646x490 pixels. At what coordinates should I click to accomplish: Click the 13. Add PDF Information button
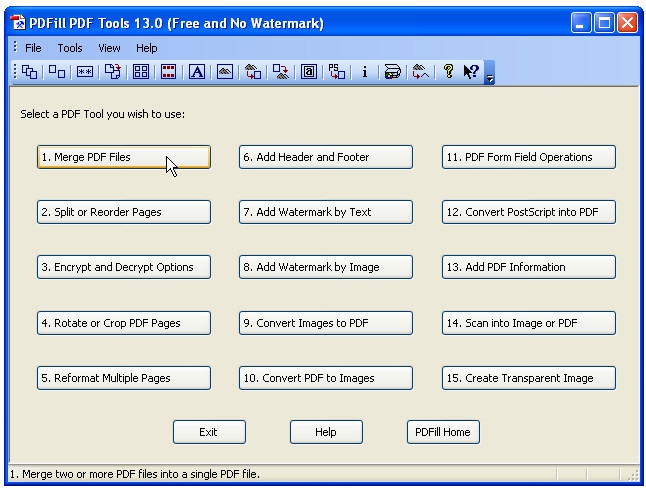(x=529, y=267)
